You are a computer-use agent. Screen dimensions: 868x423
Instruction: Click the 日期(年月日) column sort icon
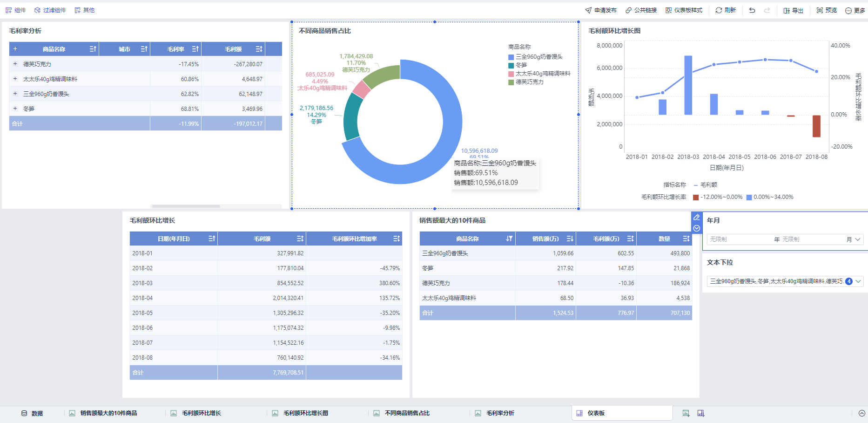(212, 239)
